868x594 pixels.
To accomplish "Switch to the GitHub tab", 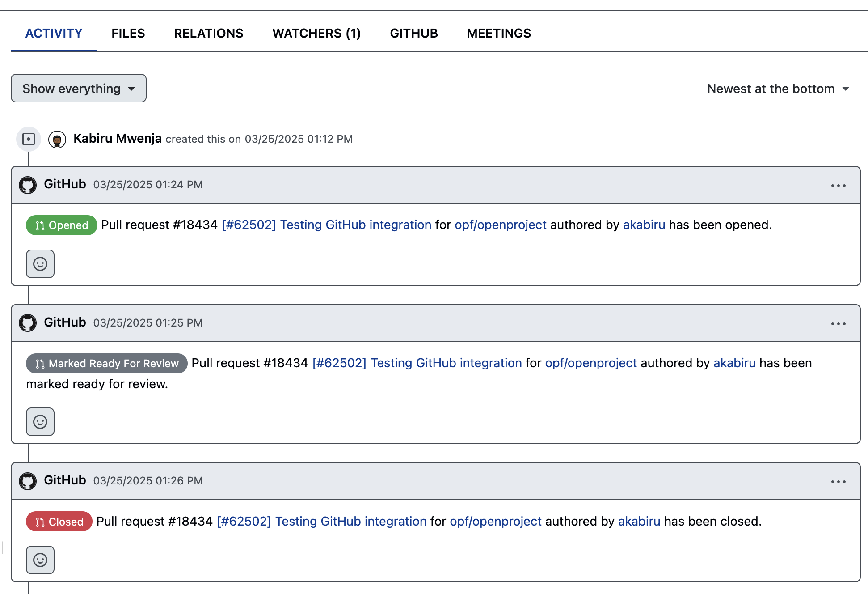I will [x=413, y=33].
